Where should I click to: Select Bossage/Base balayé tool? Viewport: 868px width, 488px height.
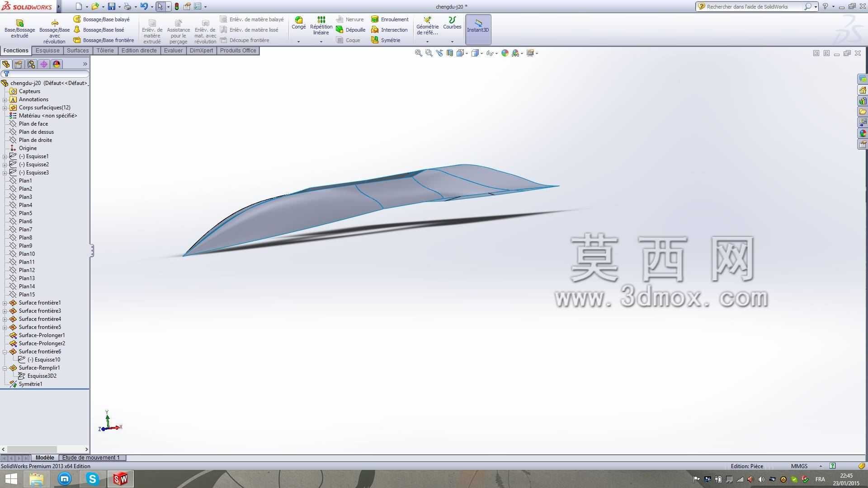[102, 19]
